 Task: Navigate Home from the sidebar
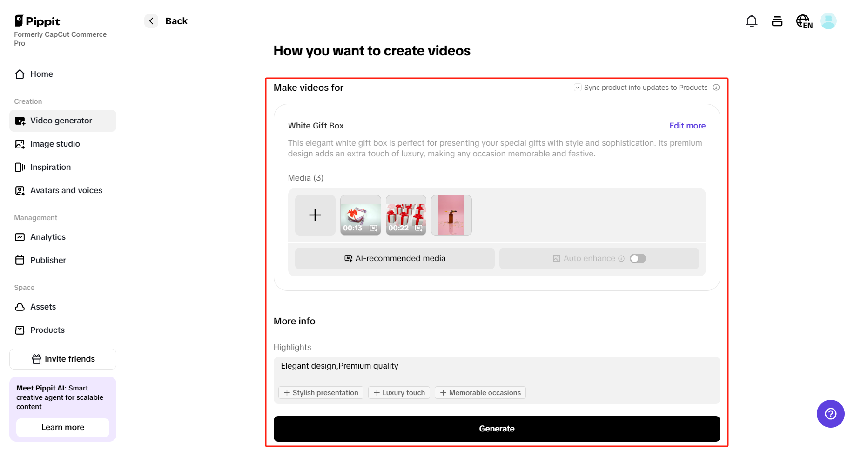point(41,74)
